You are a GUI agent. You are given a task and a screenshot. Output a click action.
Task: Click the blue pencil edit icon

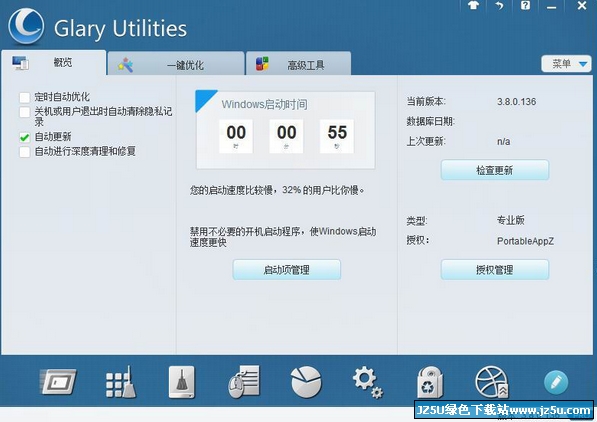[x=556, y=382]
